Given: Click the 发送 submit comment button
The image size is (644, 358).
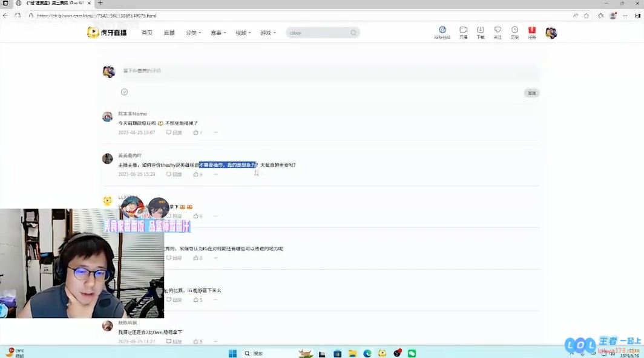Looking at the screenshot, I should [531, 93].
